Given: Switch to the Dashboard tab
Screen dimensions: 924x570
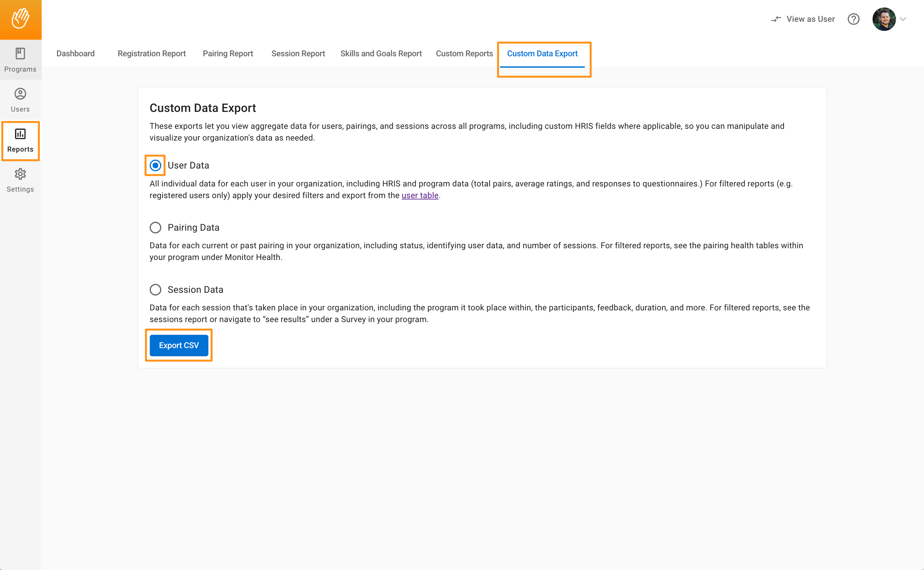Looking at the screenshot, I should (76, 54).
